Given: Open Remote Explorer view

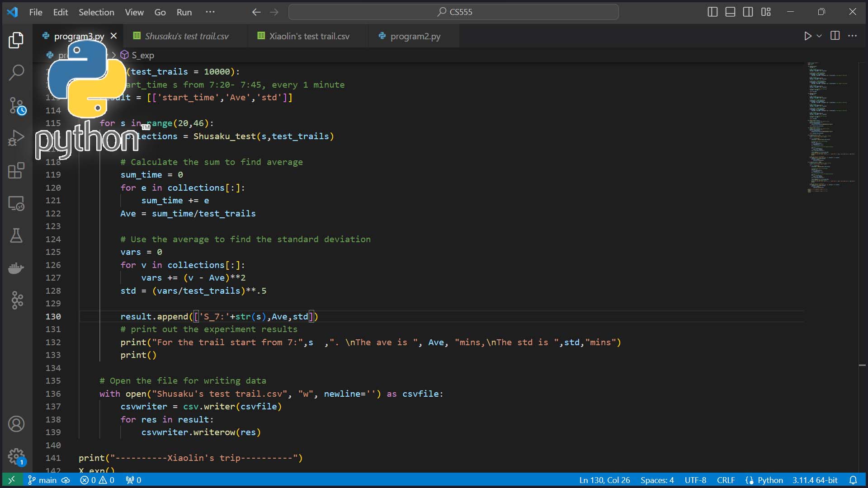Looking at the screenshot, I should (16, 203).
